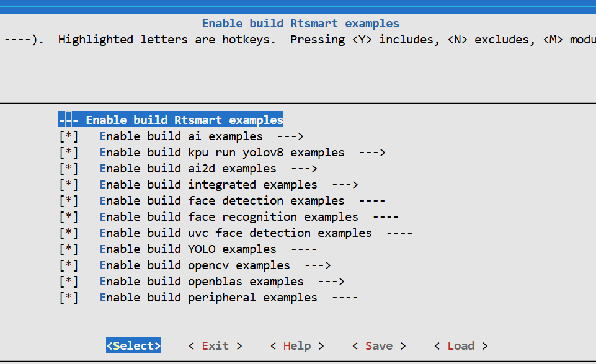This screenshot has width=596, height=364.
Task: Click the Save button
Action: (x=379, y=346)
